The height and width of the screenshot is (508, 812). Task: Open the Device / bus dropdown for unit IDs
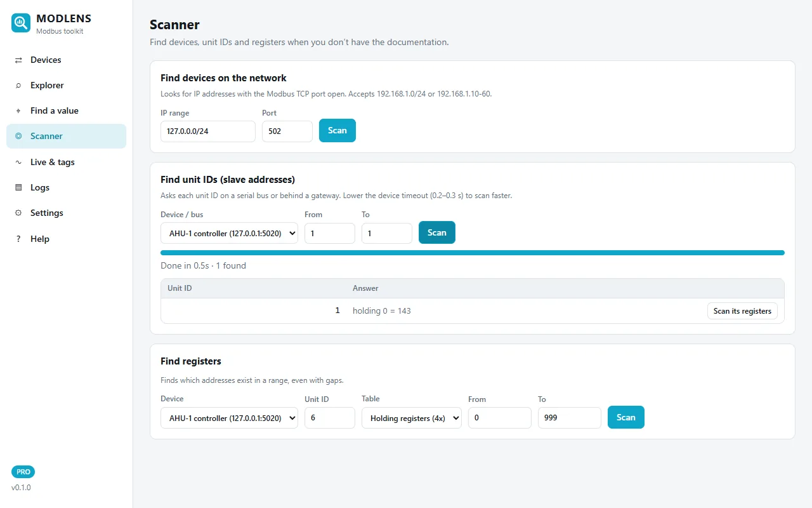(x=229, y=233)
